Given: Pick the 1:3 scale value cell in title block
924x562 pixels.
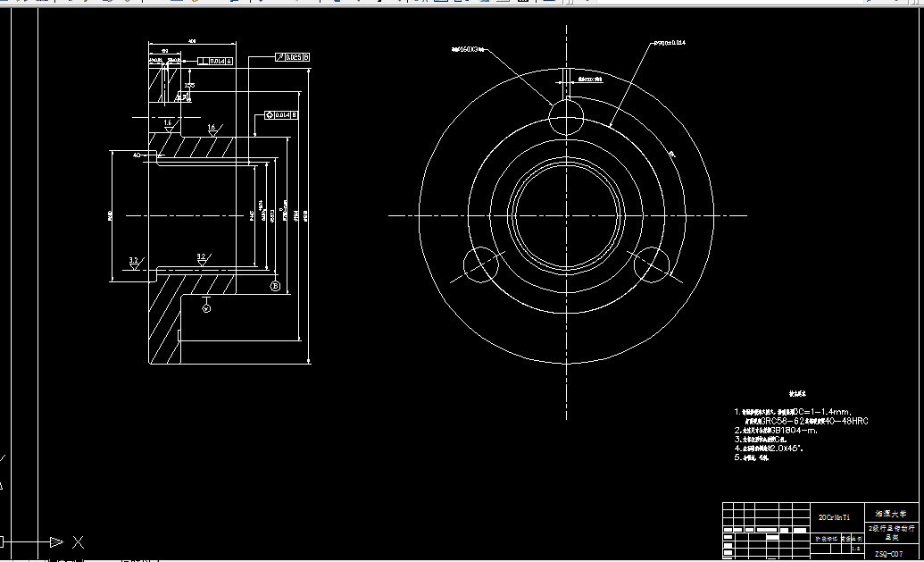Looking at the screenshot, I should (856, 549).
